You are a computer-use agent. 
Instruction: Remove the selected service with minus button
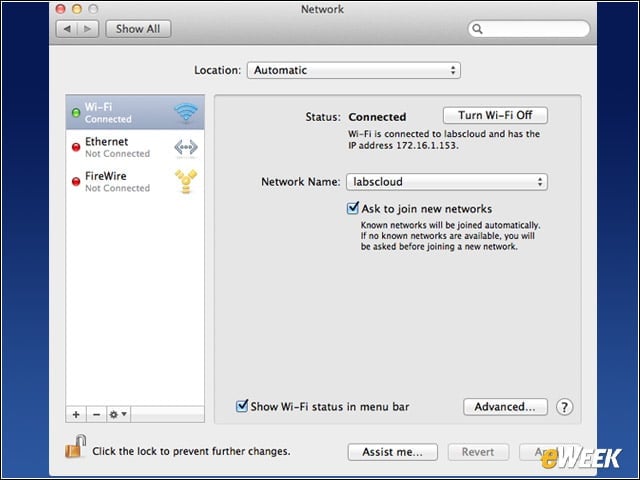coord(96,414)
